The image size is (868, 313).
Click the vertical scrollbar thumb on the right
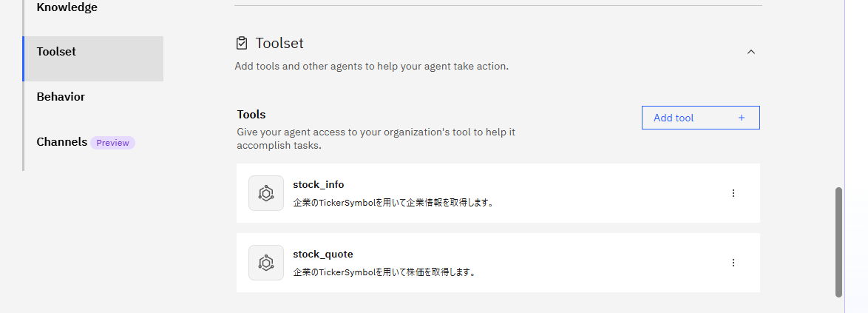point(838,240)
